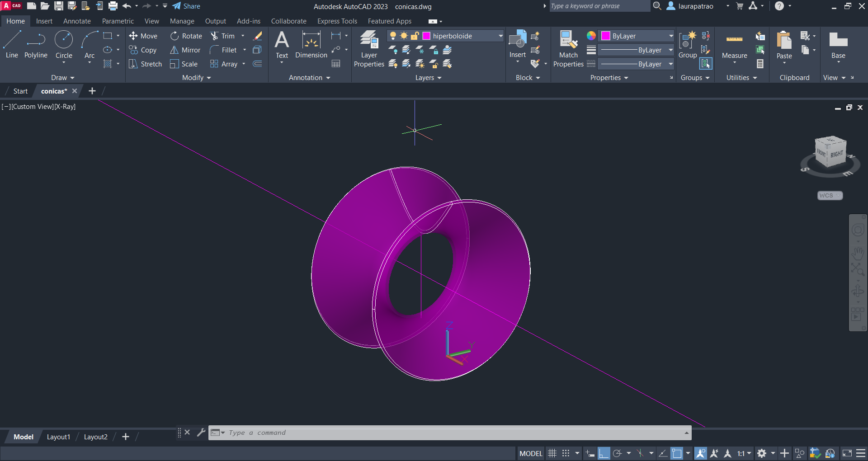Select the Dimension tool

[x=311, y=45]
